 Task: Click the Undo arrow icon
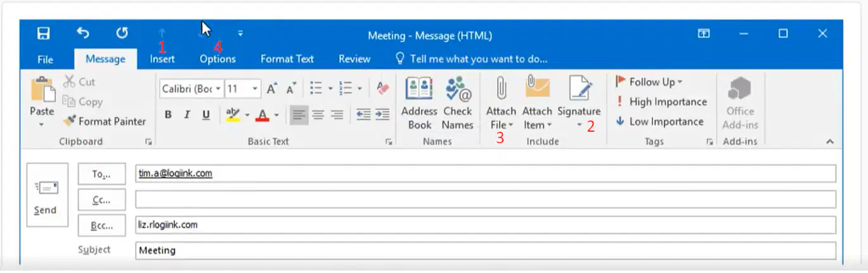[83, 33]
